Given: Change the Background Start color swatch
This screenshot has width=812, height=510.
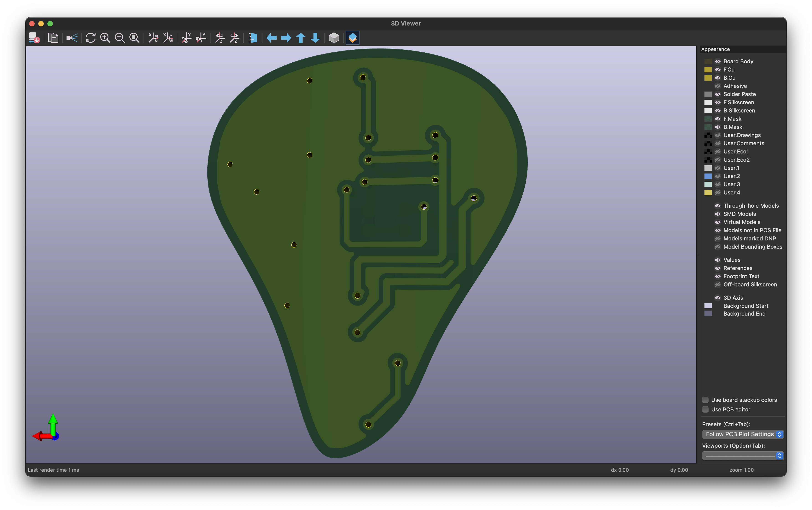Looking at the screenshot, I should [709, 305].
